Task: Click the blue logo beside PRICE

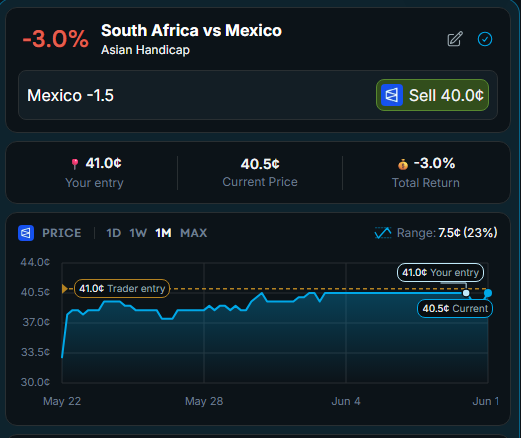Action: [26, 233]
